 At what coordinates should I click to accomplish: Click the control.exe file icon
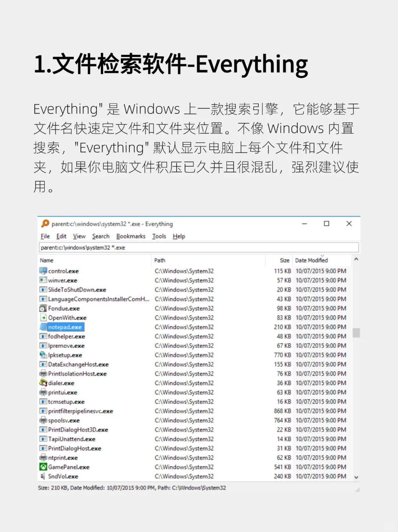click(x=43, y=271)
